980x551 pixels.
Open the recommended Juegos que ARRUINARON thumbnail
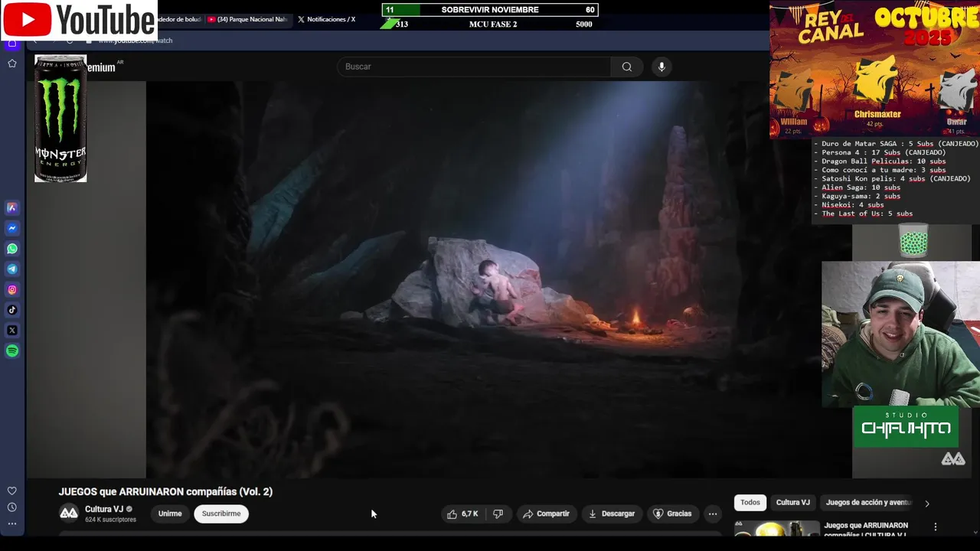click(x=776, y=529)
